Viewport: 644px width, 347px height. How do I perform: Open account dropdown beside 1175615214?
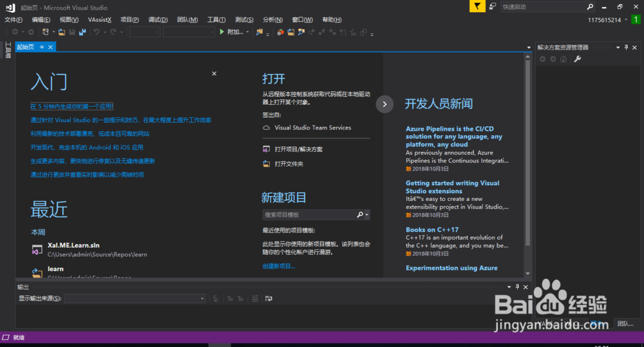(626, 19)
